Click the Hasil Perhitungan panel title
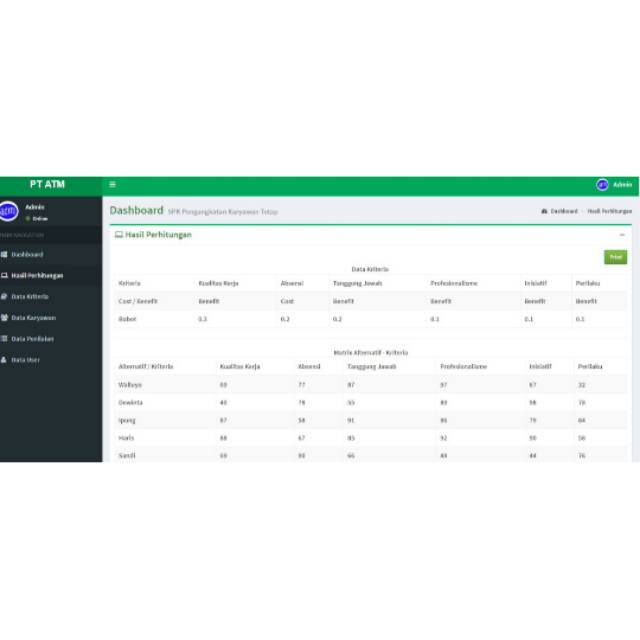 coord(158,235)
